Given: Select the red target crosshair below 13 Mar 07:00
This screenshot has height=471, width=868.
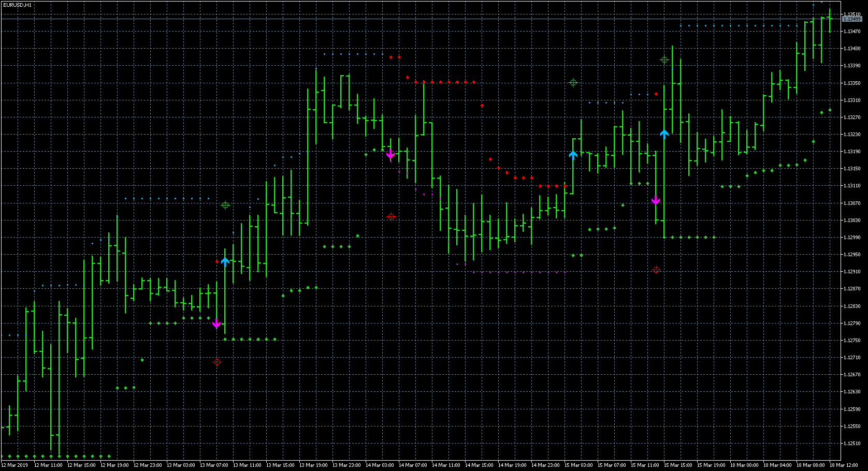Looking at the screenshot, I should tap(217, 362).
